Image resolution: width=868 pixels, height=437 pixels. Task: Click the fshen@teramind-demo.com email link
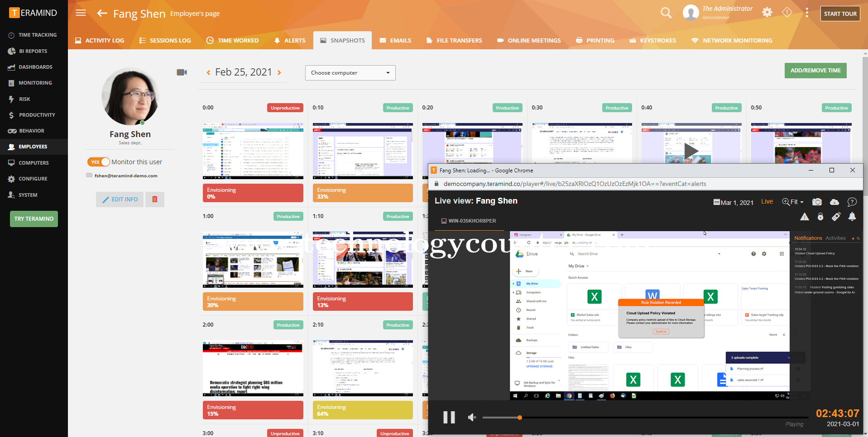126,176
